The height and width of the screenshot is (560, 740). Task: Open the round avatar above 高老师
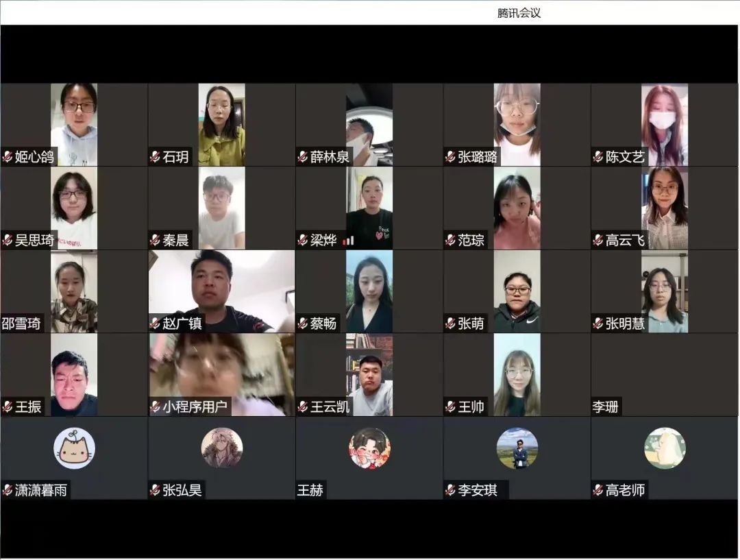click(x=665, y=448)
